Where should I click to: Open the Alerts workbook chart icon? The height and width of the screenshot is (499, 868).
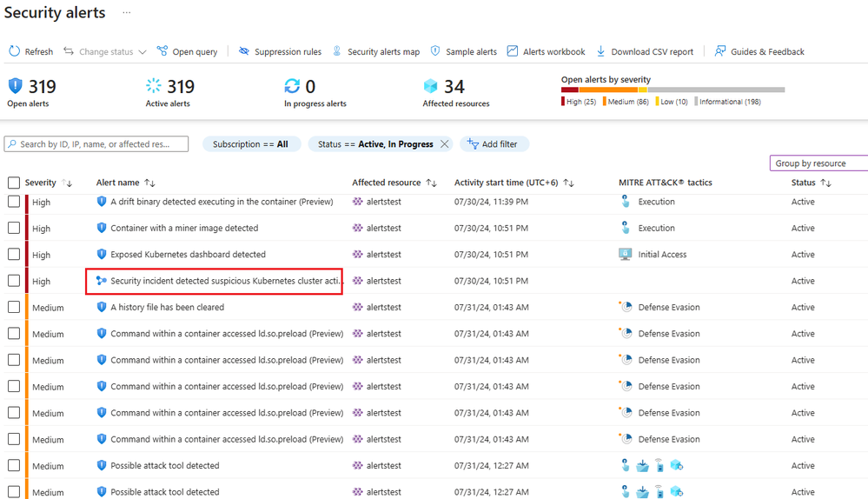(513, 51)
